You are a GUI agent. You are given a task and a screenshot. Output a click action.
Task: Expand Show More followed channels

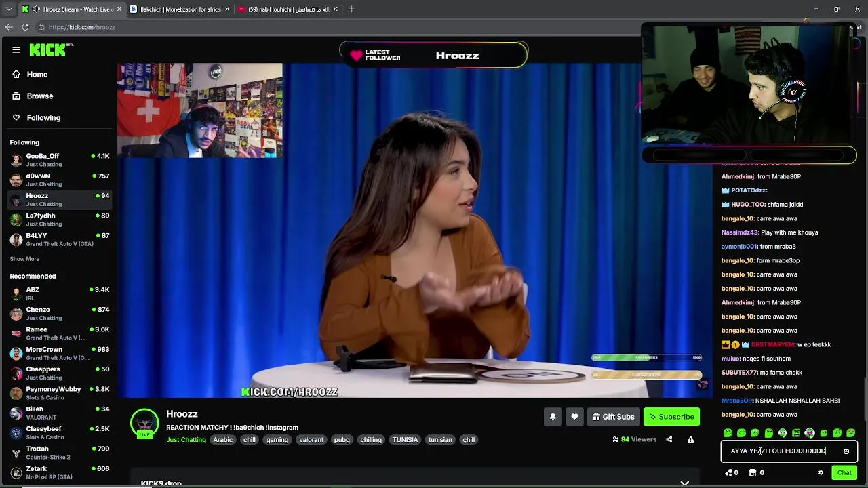24,259
